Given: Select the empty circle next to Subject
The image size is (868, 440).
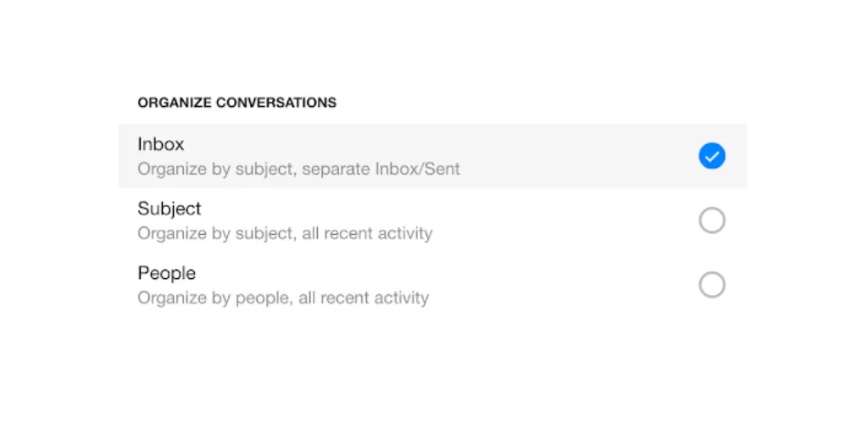Looking at the screenshot, I should (x=712, y=220).
